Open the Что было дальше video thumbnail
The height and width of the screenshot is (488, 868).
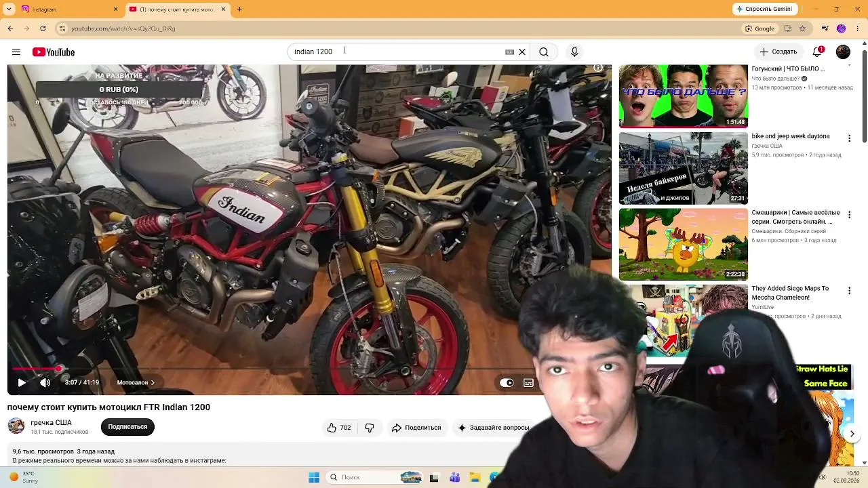point(683,96)
